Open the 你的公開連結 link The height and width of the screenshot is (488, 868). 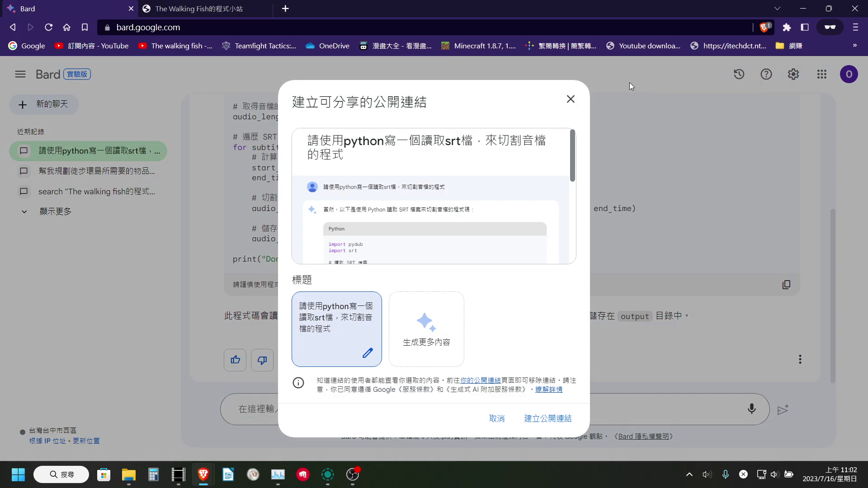coord(481,380)
